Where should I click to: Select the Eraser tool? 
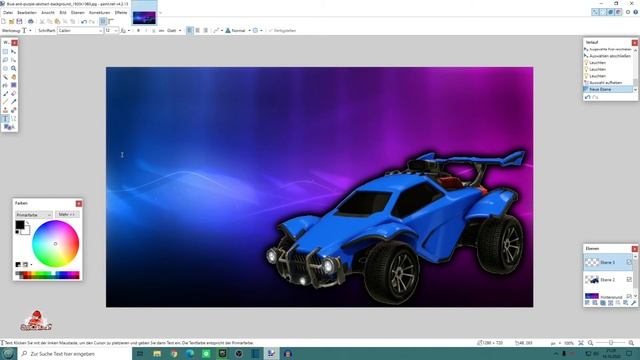pos(13,93)
